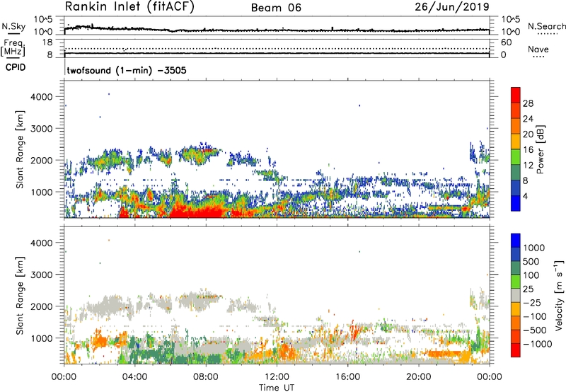Click the 3000 tick on velocity panel

click(42, 275)
